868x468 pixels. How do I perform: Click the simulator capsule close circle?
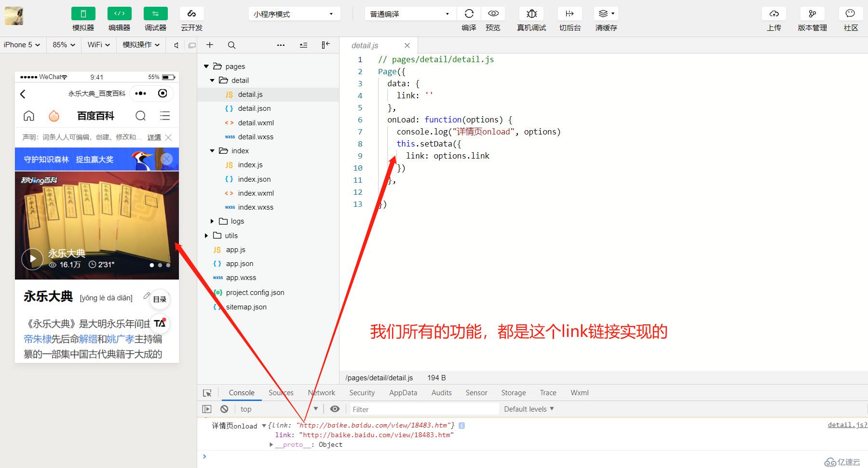(163, 94)
